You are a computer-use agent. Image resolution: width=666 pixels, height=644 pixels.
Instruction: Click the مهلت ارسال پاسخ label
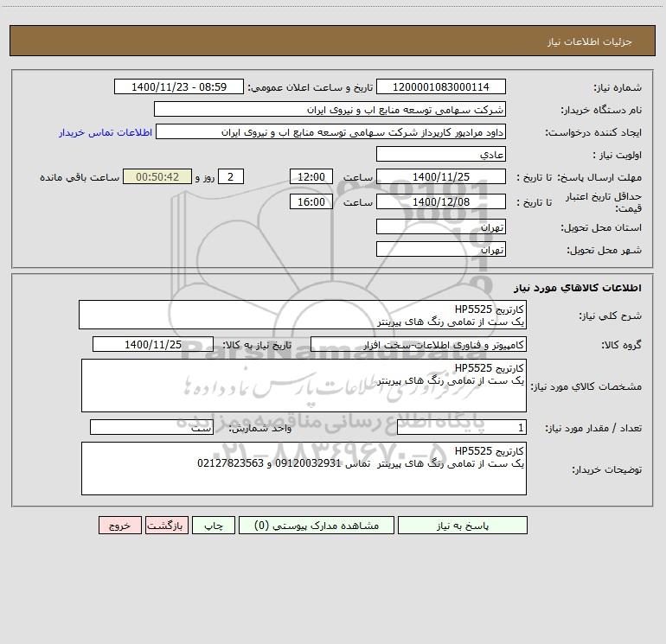600,177
